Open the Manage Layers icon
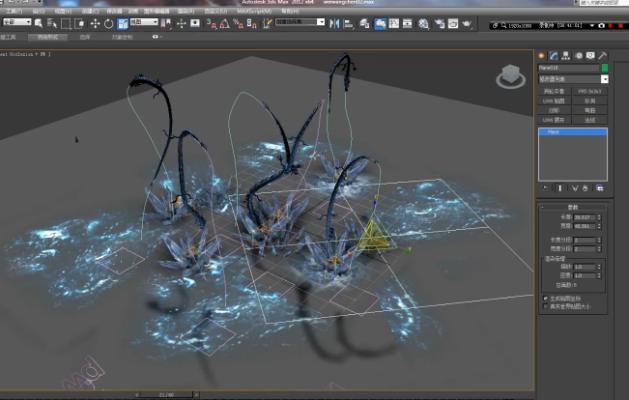629x400 pixels. [365, 24]
